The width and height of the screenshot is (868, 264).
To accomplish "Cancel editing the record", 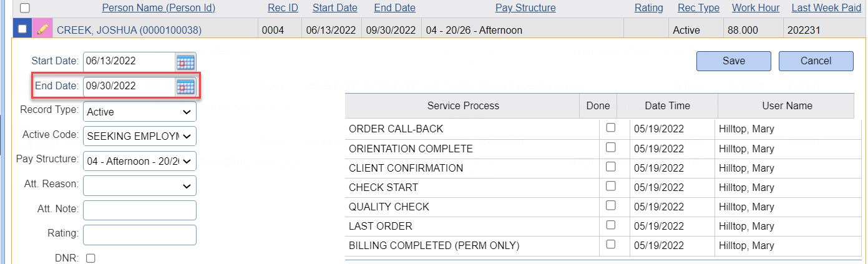I will (x=816, y=61).
